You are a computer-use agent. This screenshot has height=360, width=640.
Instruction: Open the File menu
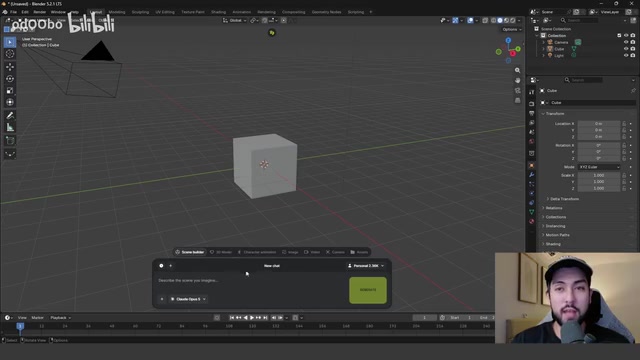13,12
